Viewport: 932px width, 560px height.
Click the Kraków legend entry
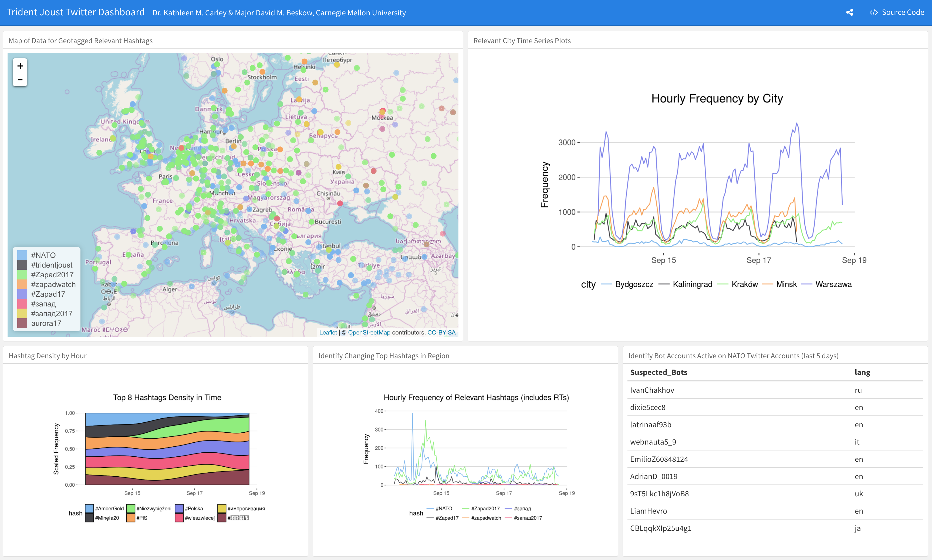coord(738,284)
